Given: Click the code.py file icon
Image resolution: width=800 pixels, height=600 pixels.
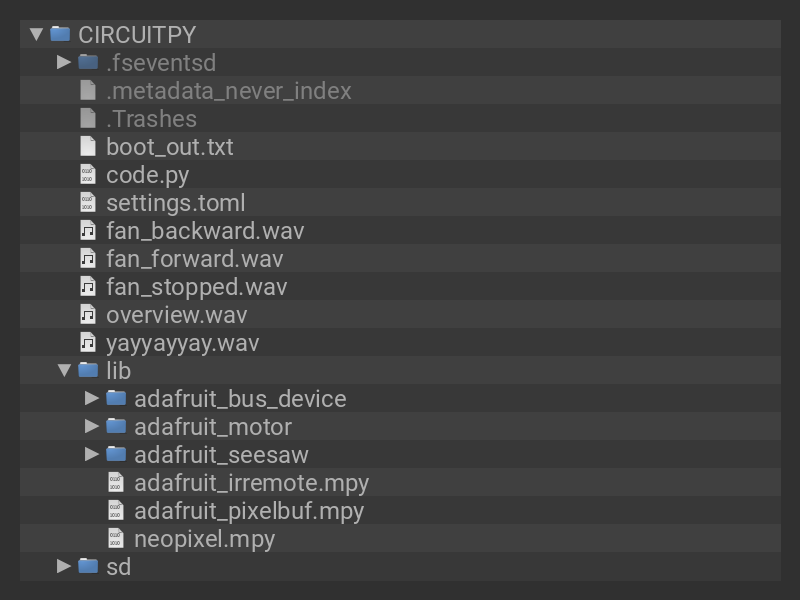Looking at the screenshot, I should point(88,174).
